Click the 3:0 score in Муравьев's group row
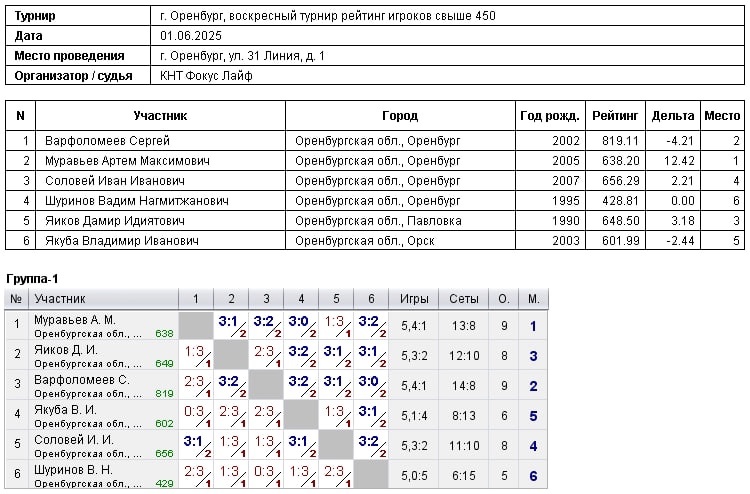Viewport: 750px width, 494px height. point(299,321)
